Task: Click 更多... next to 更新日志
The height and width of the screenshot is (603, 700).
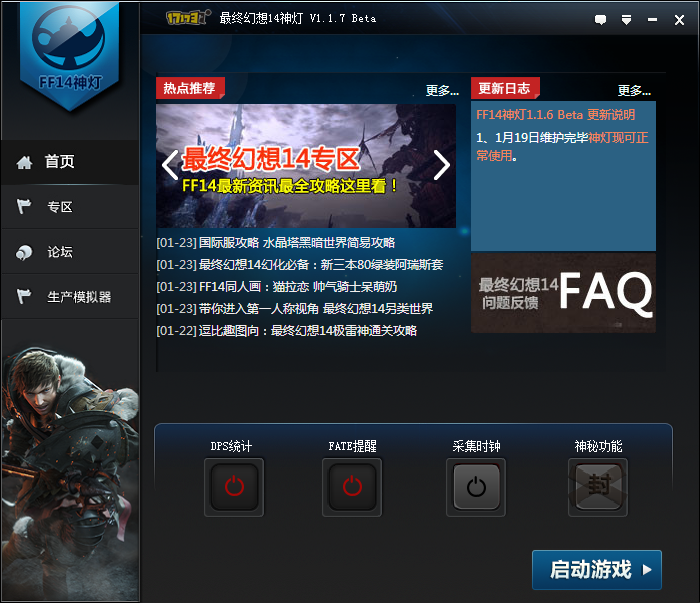Action: click(x=634, y=91)
